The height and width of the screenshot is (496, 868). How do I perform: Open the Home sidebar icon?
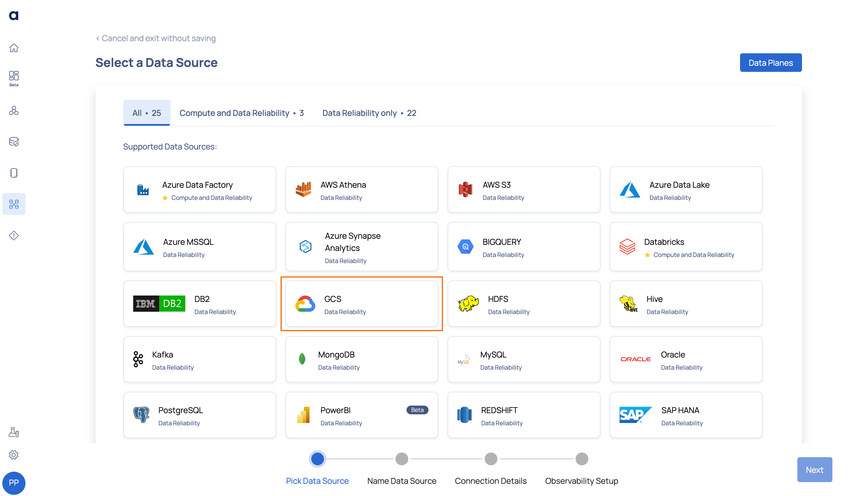14,48
